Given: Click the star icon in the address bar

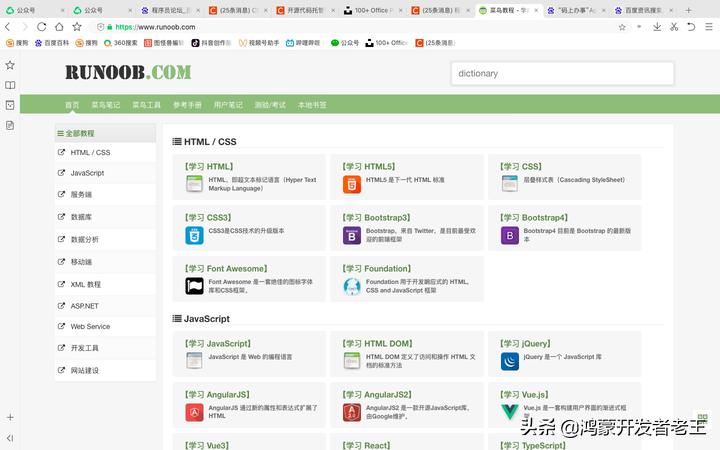Looking at the screenshot, I should [622, 27].
